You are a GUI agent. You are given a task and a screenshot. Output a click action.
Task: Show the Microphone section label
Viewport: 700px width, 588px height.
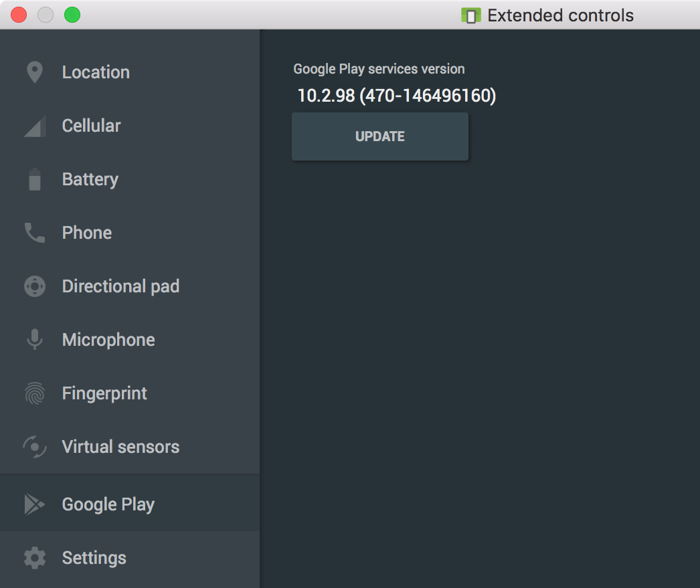[108, 340]
